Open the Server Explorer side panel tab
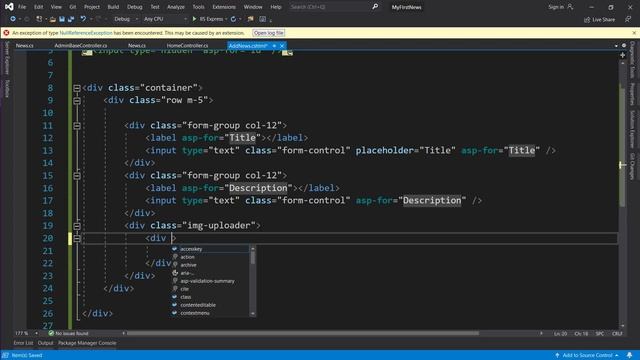 click(x=7, y=58)
